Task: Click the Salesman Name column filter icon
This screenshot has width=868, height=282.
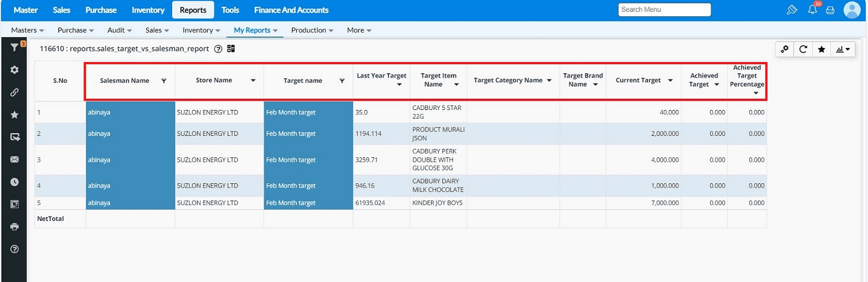Action: pos(164,81)
